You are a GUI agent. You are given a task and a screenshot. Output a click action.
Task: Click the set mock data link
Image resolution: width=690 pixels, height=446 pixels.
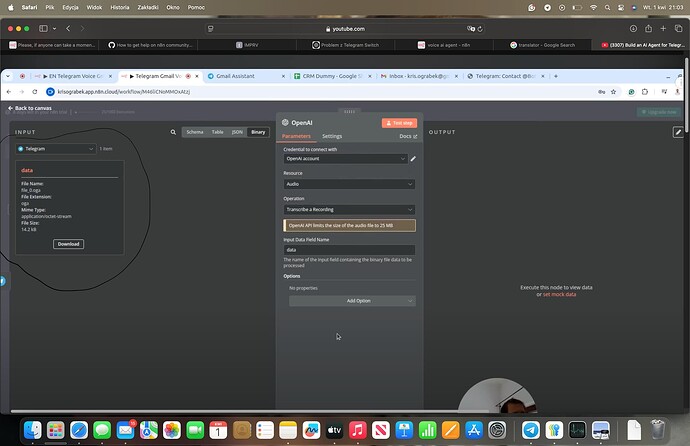pos(559,294)
